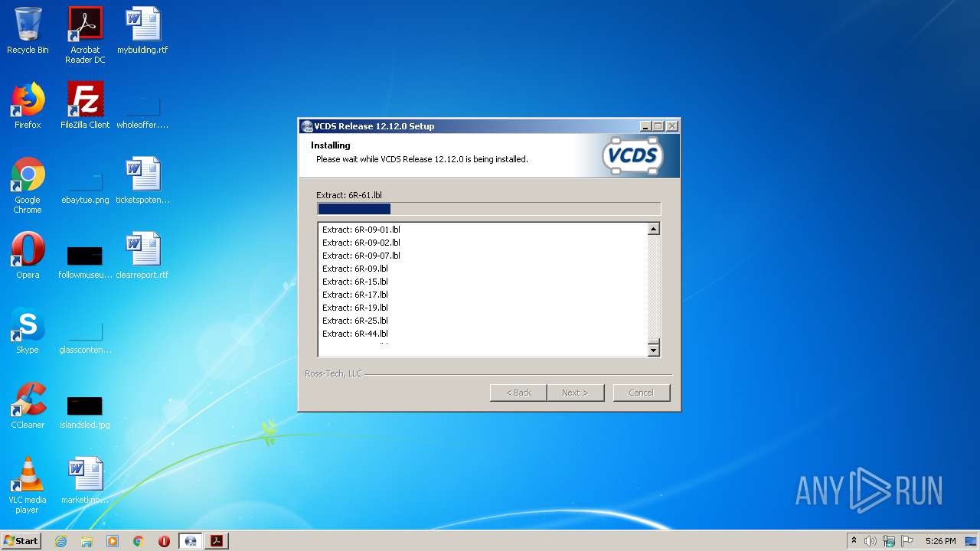980x551 pixels.
Task: Select log line 'Extract: 6R-15.lbl'
Action: [x=355, y=282]
